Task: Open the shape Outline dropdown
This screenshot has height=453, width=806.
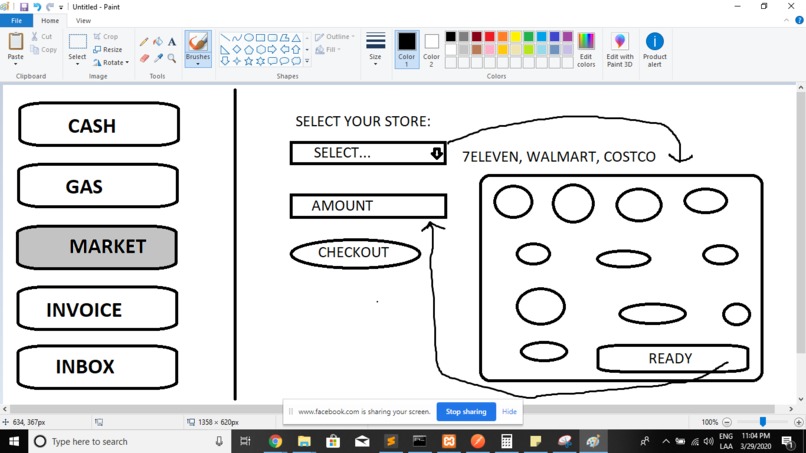Action: coord(335,37)
